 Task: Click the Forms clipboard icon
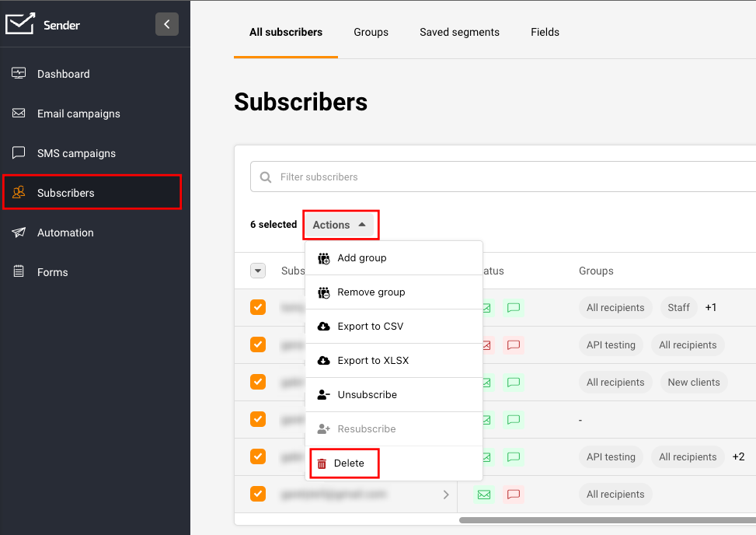pos(19,272)
